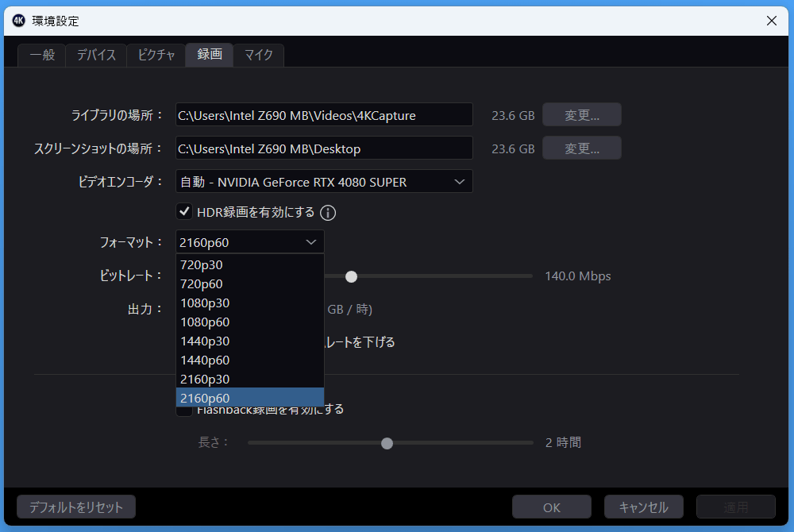794x532 pixels.
Task: Click 変更 button for screenshot location
Action: (581, 148)
